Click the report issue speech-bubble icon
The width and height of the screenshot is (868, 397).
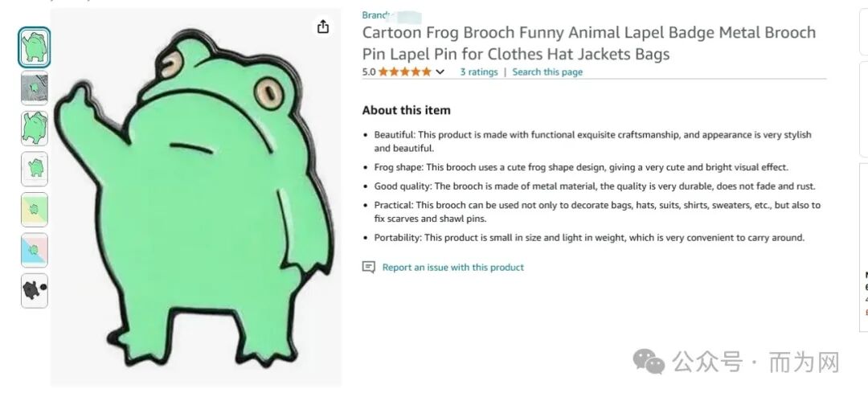point(368,267)
